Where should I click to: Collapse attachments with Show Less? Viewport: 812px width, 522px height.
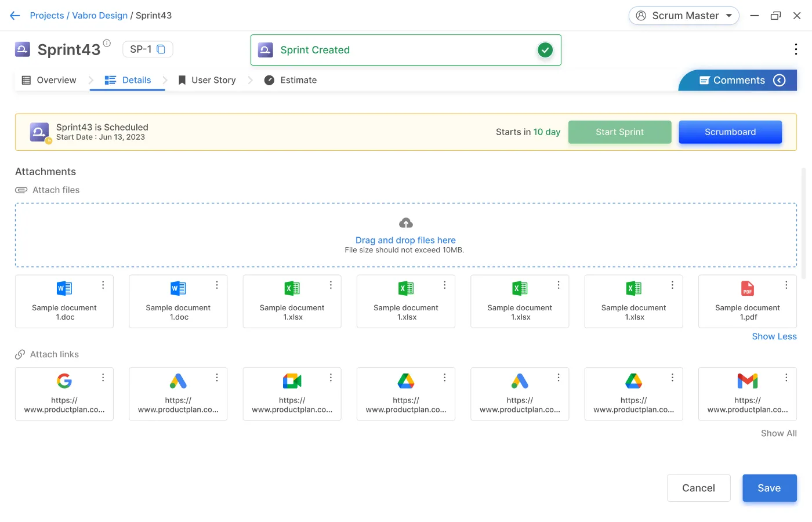(774, 336)
